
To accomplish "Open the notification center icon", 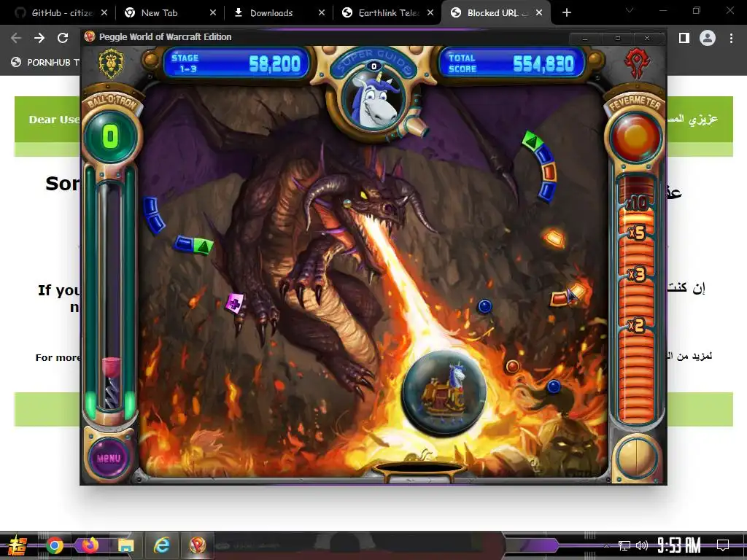I will [x=723, y=545].
